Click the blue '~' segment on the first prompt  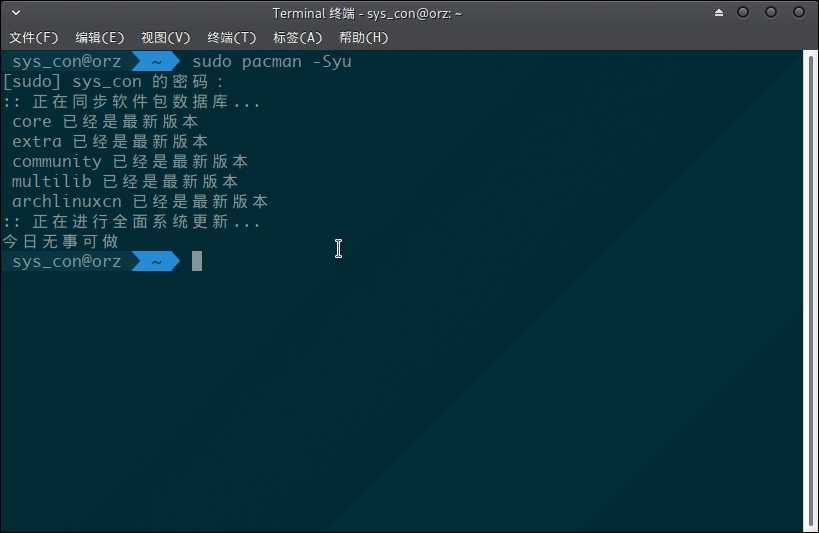tap(155, 62)
